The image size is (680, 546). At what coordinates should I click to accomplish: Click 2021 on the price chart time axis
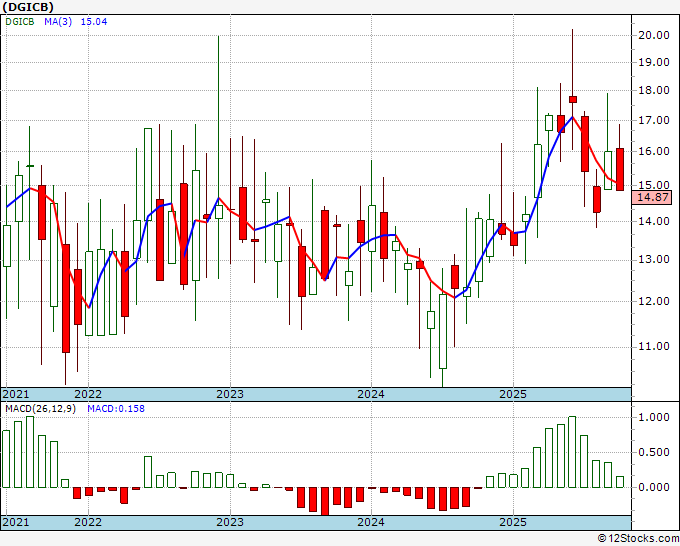coord(16,394)
